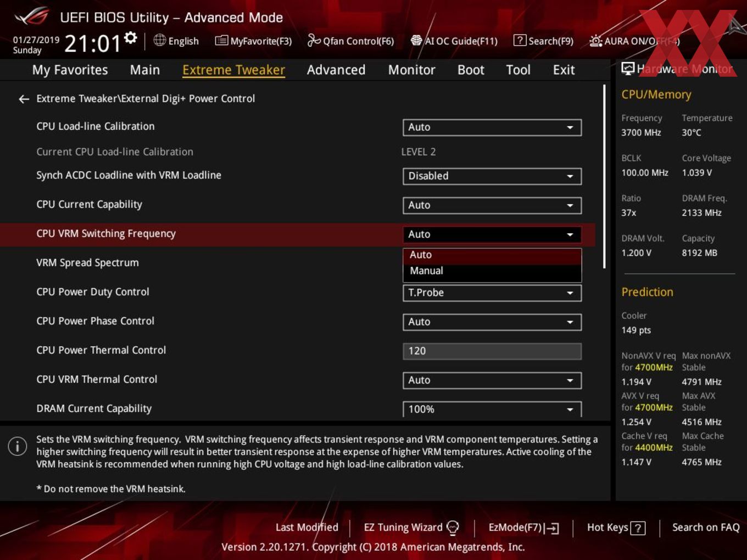747x560 pixels.
Task: Expand DRAM Current Capability 100% dropdown
Action: (x=492, y=409)
